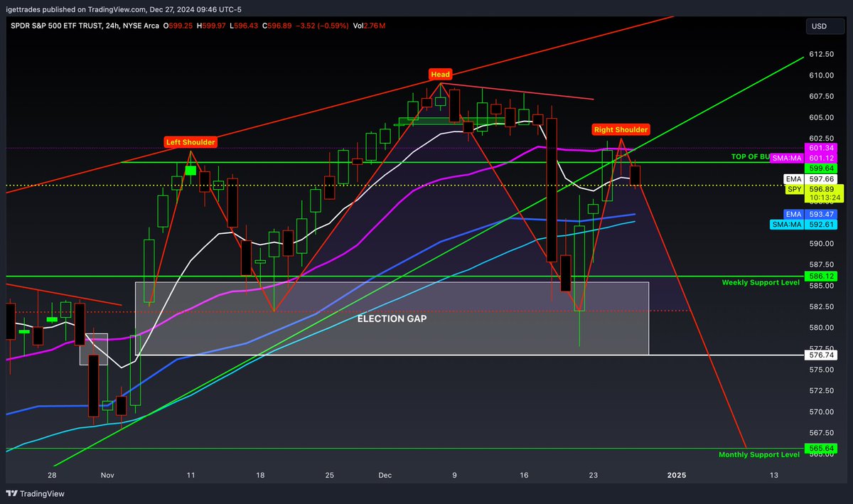The width and height of the screenshot is (853, 504).
Task: Click the cyan SMA:MA 592.61 price tag
Action: (x=804, y=225)
